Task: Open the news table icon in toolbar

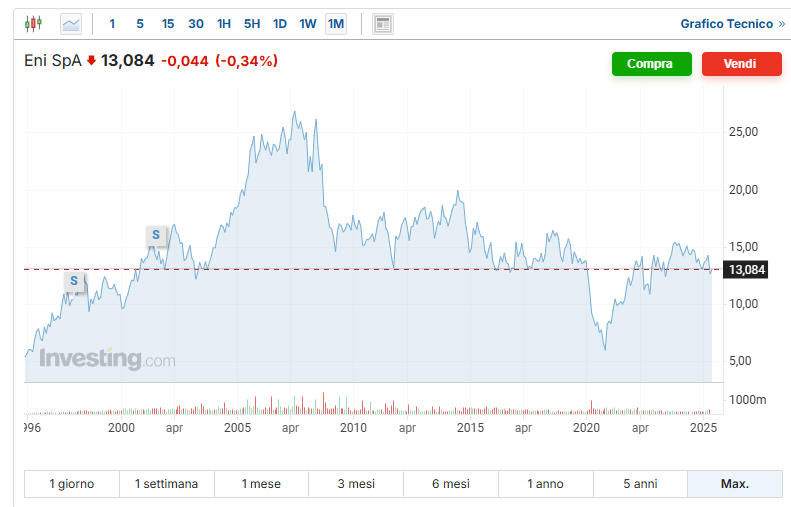Action: tap(383, 24)
